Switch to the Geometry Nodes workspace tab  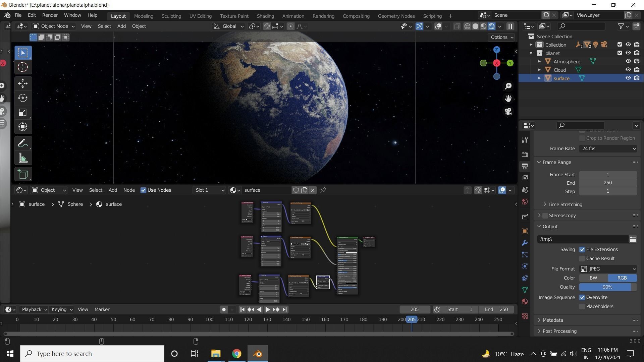tap(396, 16)
